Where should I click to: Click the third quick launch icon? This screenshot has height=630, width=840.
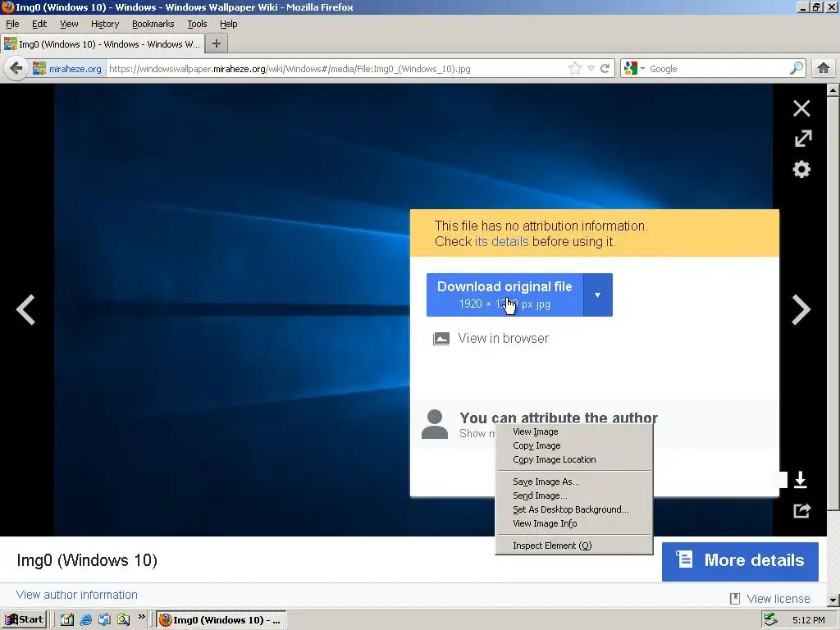click(104, 620)
